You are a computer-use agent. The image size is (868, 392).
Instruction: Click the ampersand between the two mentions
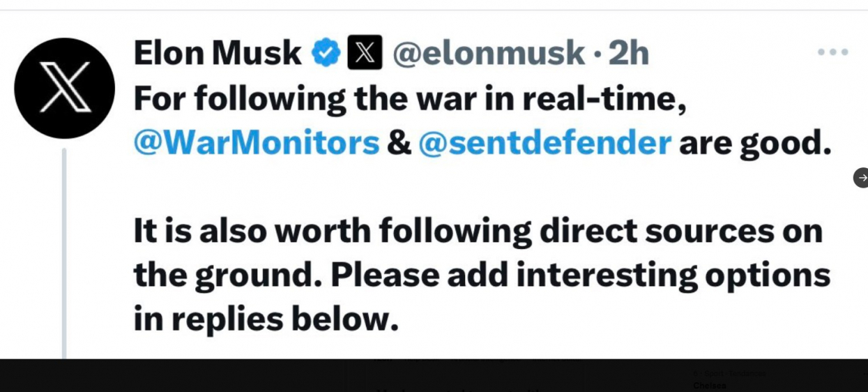pyautogui.click(x=399, y=144)
